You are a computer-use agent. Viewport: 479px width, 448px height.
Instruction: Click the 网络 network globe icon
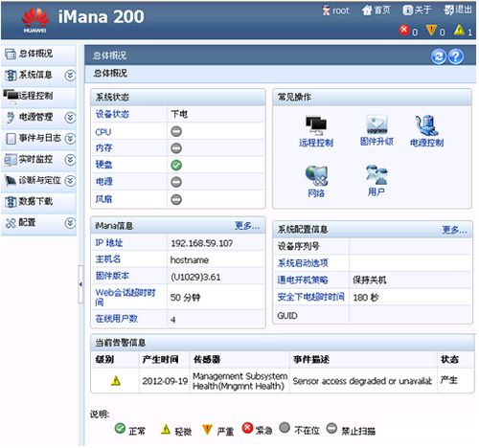tap(316, 175)
